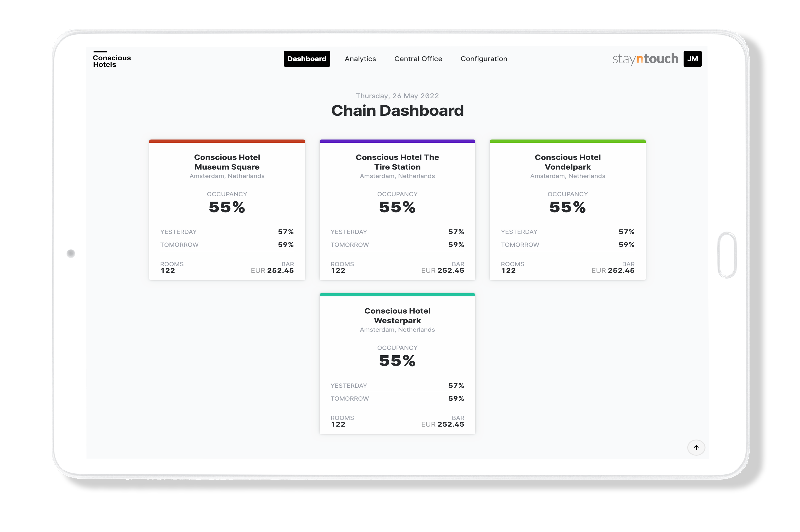800x532 pixels.
Task: Click the scroll-to-top arrow button
Action: (x=696, y=447)
